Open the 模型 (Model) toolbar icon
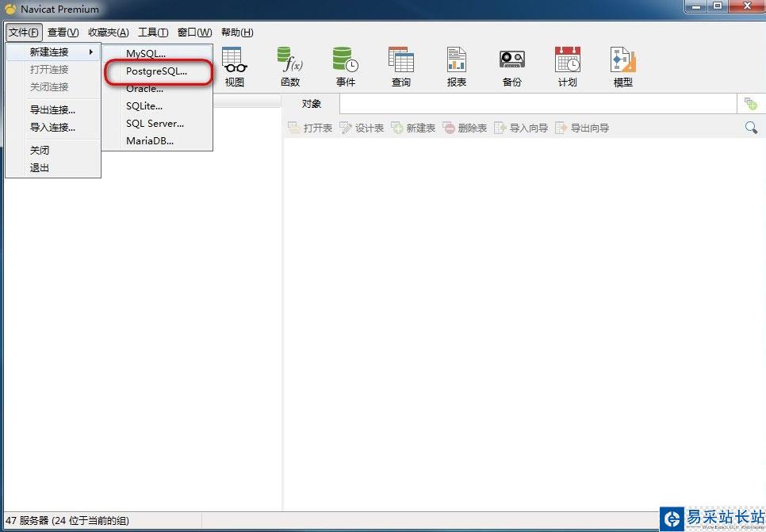Image resolution: width=766 pixels, height=532 pixels. point(622,67)
